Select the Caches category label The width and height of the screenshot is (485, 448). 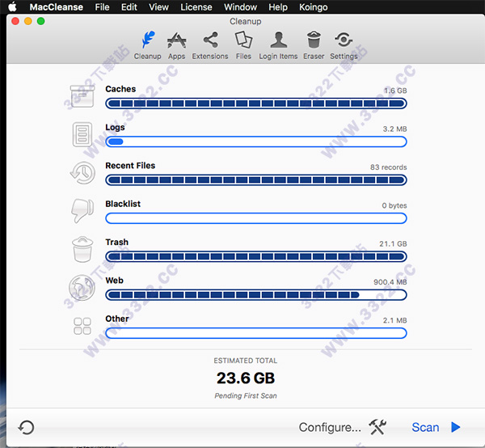point(120,89)
